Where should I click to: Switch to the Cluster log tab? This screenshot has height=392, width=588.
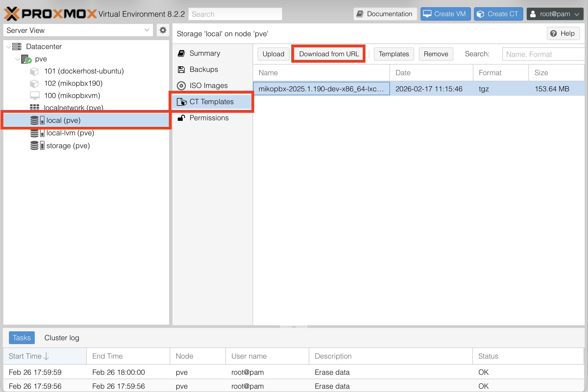coord(62,338)
